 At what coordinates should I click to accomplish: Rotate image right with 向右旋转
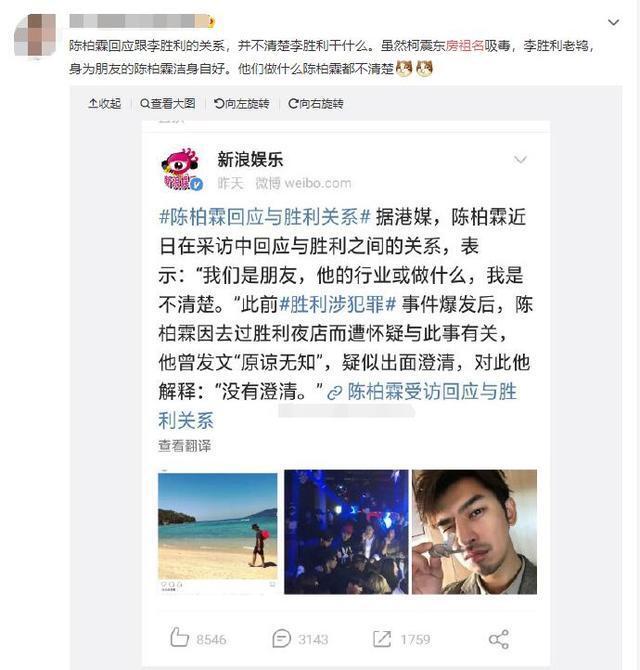coord(316,103)
